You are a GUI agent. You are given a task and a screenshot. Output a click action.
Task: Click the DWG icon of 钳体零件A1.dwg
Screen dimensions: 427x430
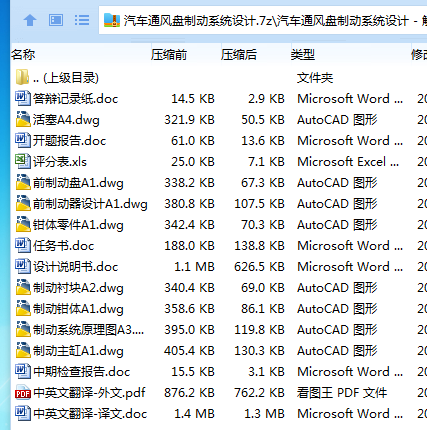22,224
